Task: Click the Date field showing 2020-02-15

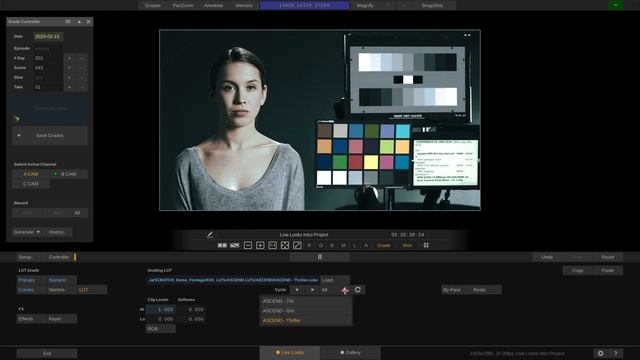Action: click(x=48, y=36)
